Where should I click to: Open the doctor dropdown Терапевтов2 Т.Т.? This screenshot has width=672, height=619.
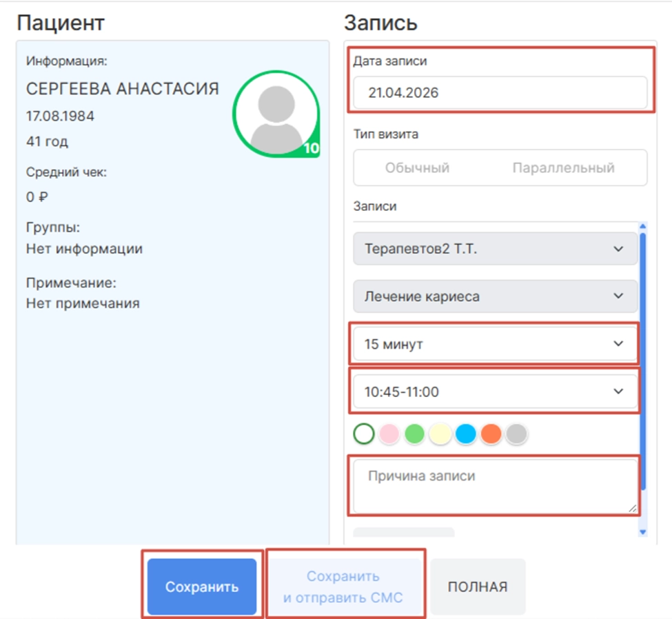(x=495, y=249)
